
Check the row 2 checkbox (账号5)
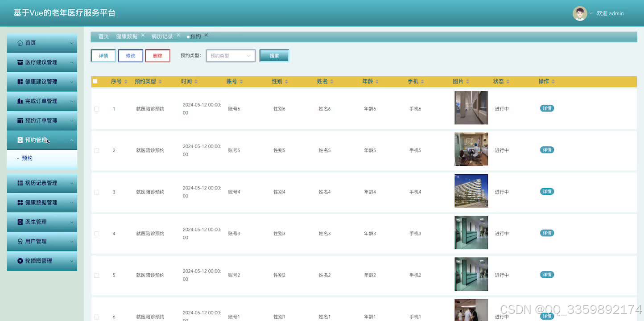[96, 151]
